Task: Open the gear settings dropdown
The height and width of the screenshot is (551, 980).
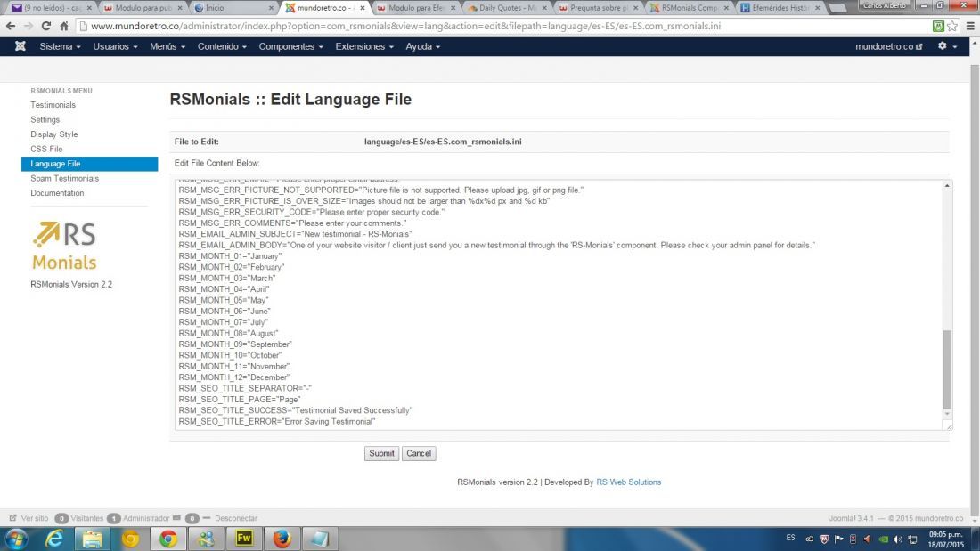Action: (x=947, y=46)
